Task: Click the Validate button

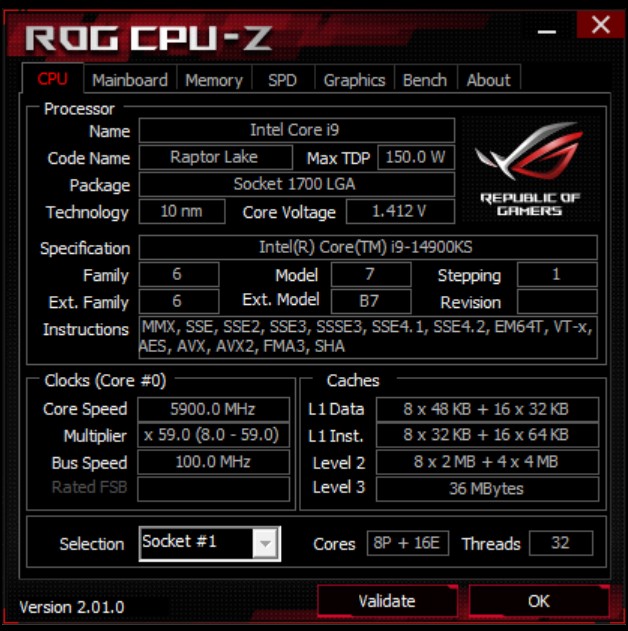Action: [387, 601]
